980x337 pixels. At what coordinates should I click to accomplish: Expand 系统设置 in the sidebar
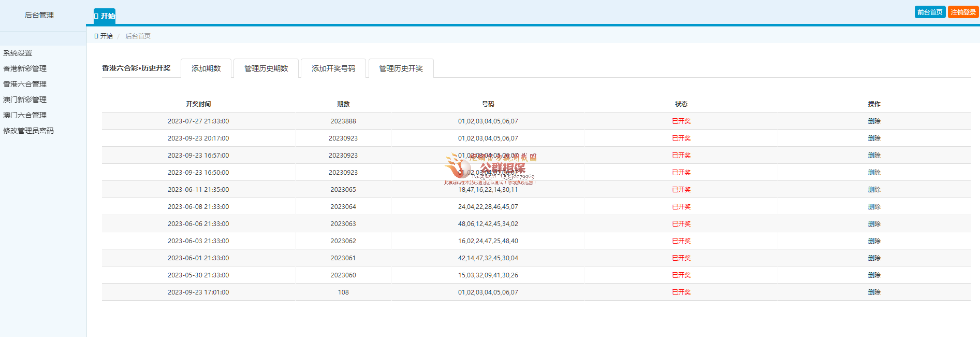18,53
